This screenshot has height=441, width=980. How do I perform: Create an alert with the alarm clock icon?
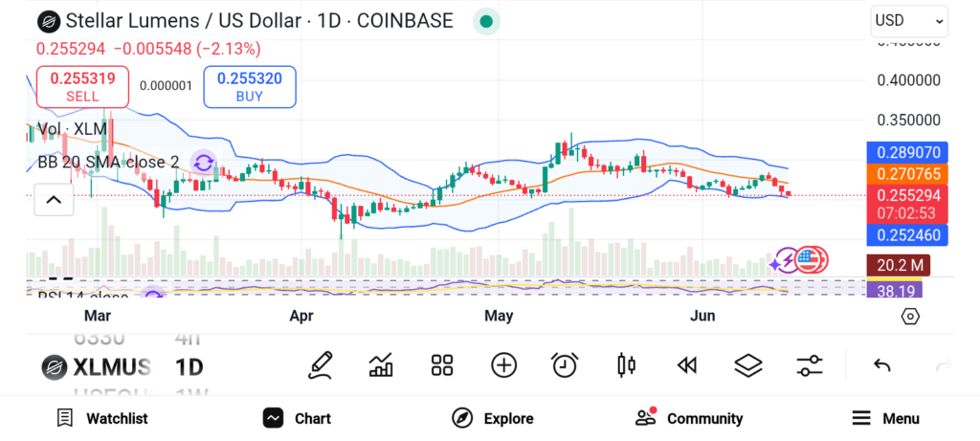click(565, 364)
